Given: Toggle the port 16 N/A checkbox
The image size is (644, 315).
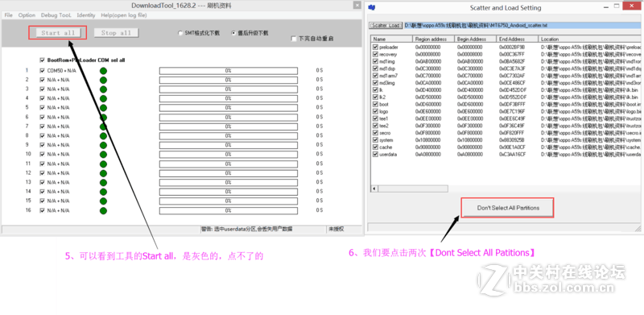Looking at the screenshot, I should (x=42, y=210).
